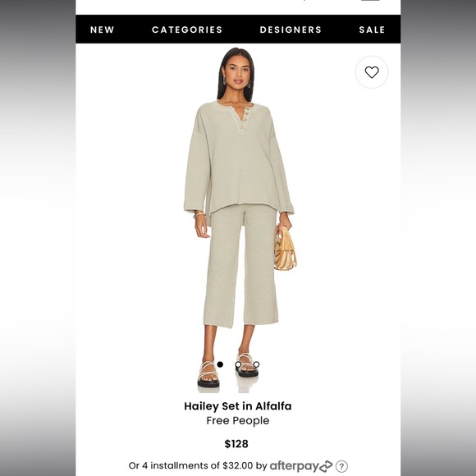Switch to the third product image dot
The width and height of the screenshot is (476, 476).
(256, 364)
